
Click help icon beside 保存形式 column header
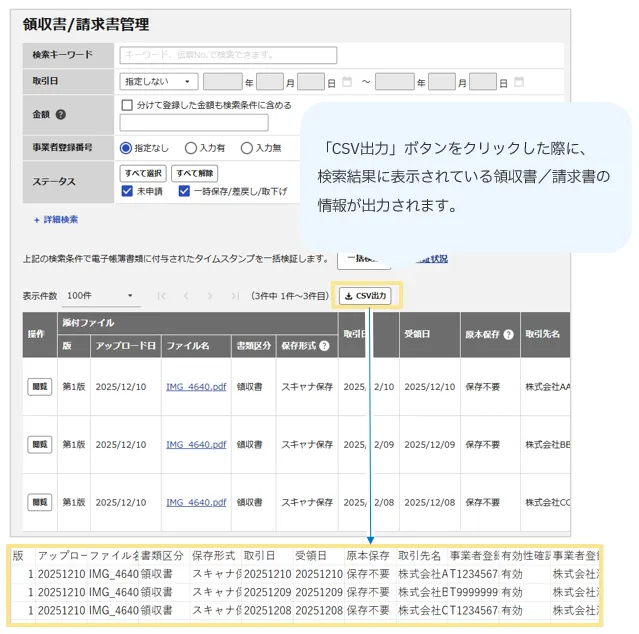(x=324, y=345)
